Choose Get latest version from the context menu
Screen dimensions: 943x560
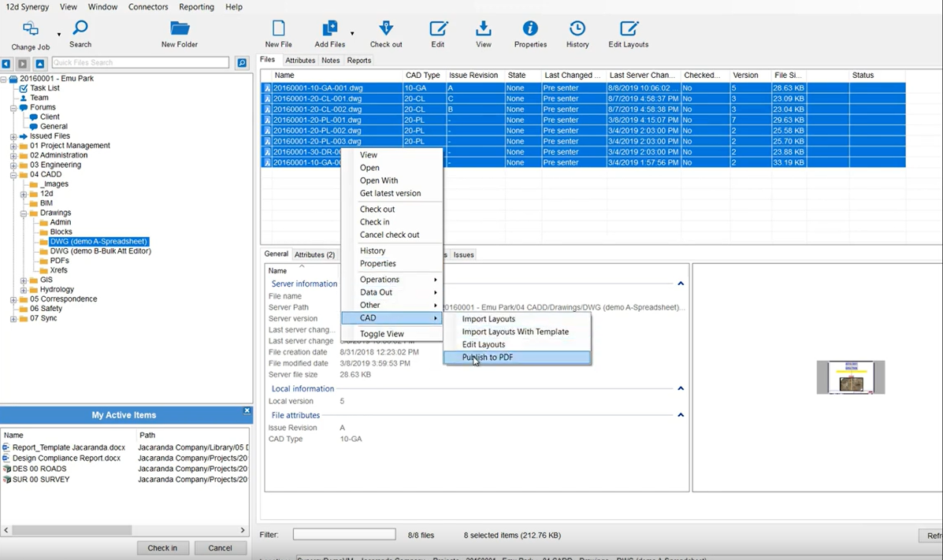(x=390, y=193)
